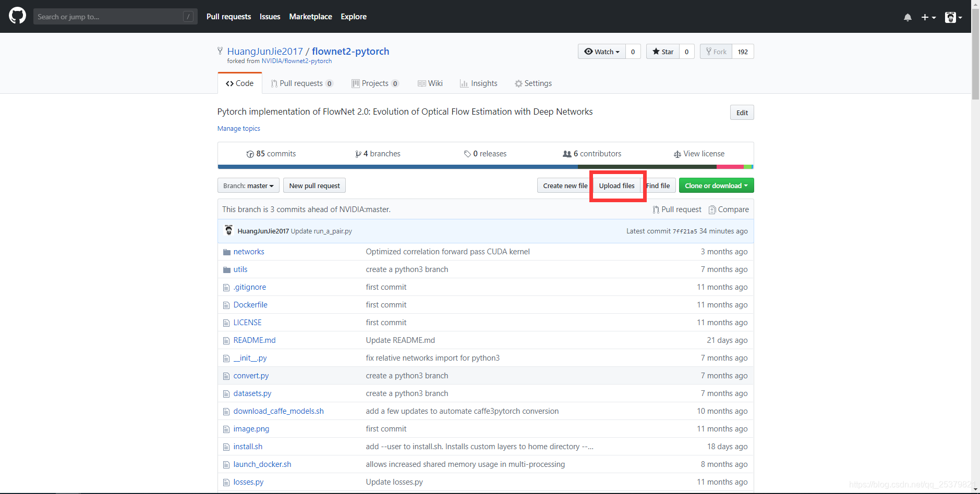This screenshot has width=980, height=494.
Task: Click the Manage topics link
Action: tap(239, 129)
